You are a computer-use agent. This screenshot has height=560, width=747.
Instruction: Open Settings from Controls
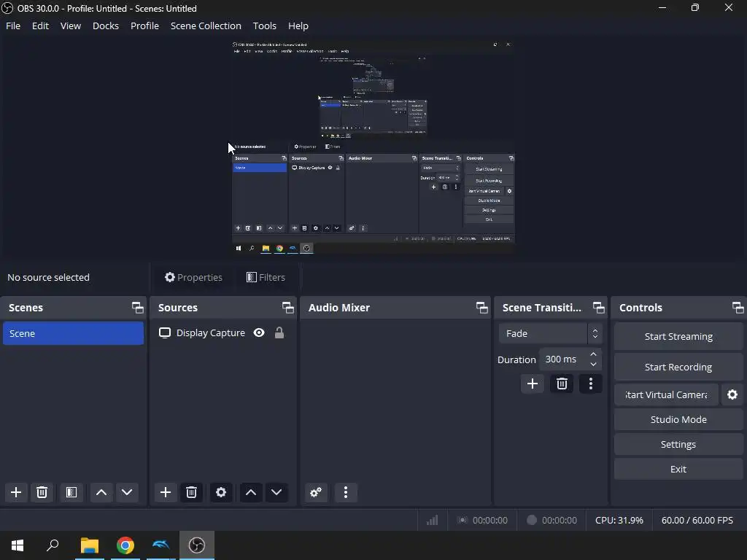pyautogui.click(x=678, y=444)
